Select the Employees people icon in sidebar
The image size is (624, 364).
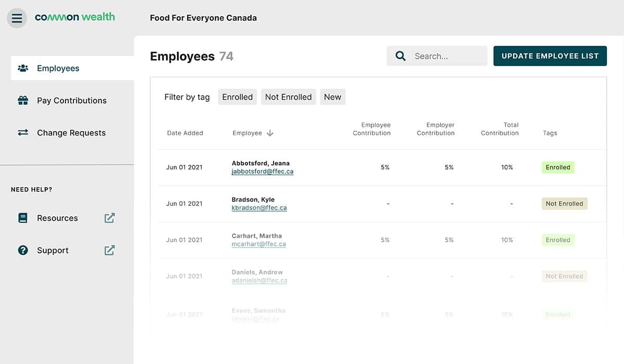tap(23, 68)
